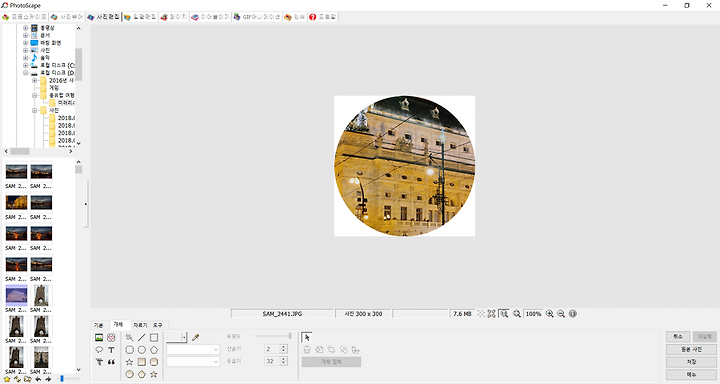Collapse the left panel with arrow handle
This screenshot has width=720, height=384.
[x=86, y=204]
